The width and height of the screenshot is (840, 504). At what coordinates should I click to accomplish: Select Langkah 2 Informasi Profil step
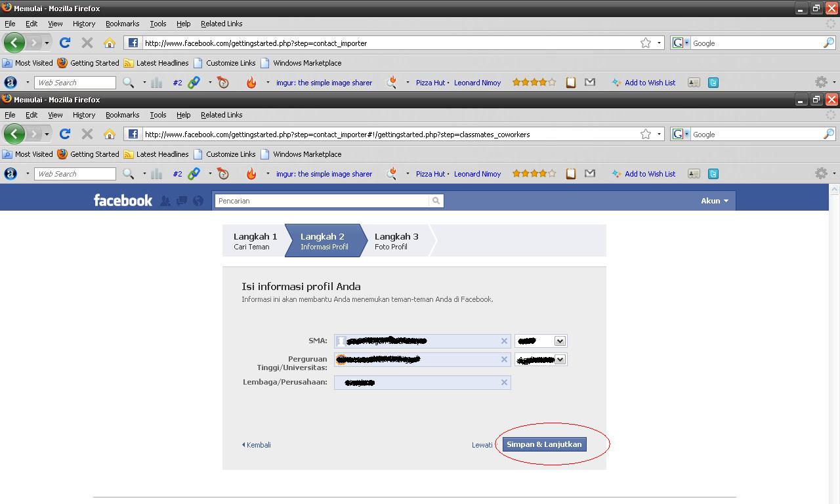tap(324, 241)
